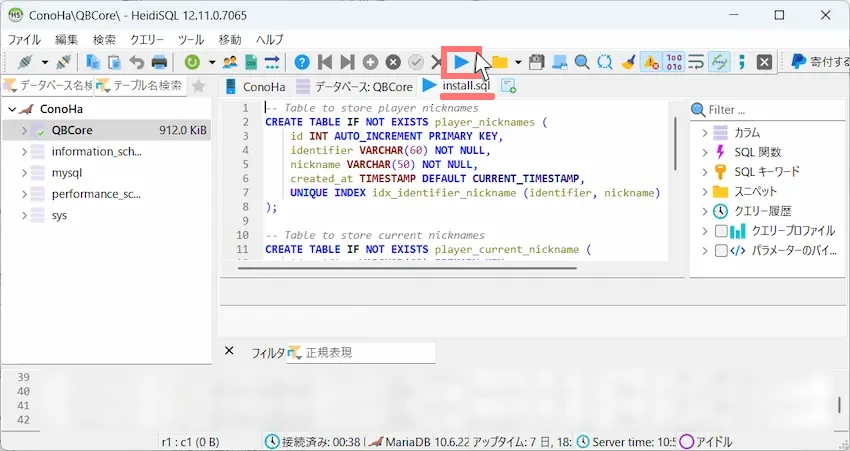Click the green semicolon delimiter icon

[x=742, y=62]
